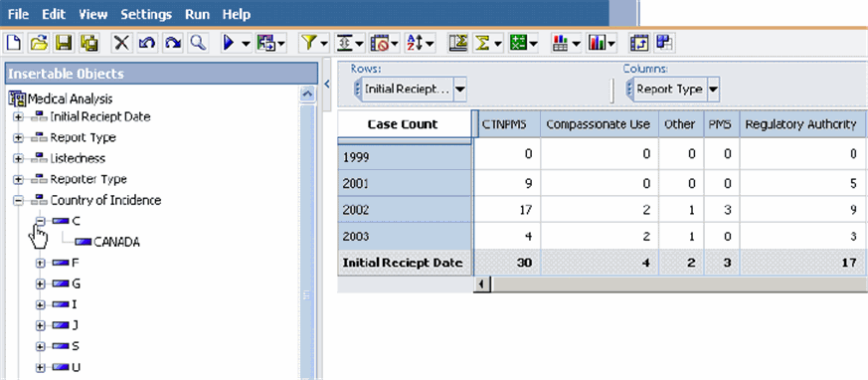
Task: Open the Suppress icon dropdown arrow
Action: [x=394, y=43]
